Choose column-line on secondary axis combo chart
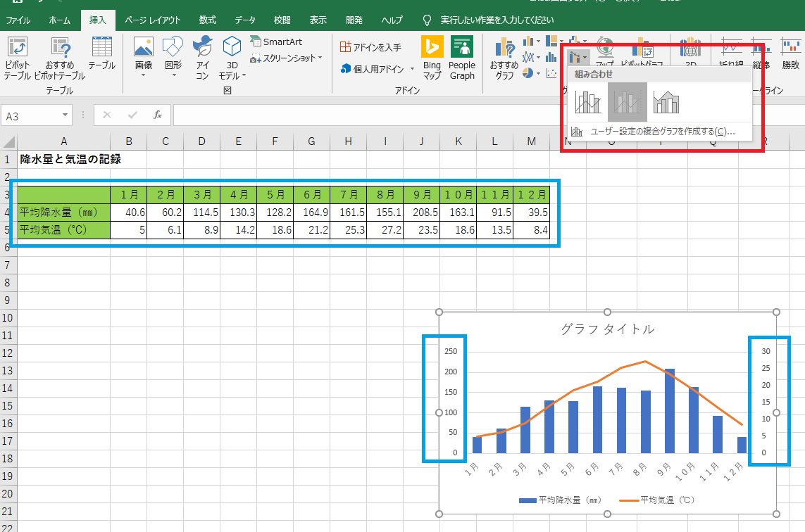This screenshot has height=532, width=805. [628, 101]
